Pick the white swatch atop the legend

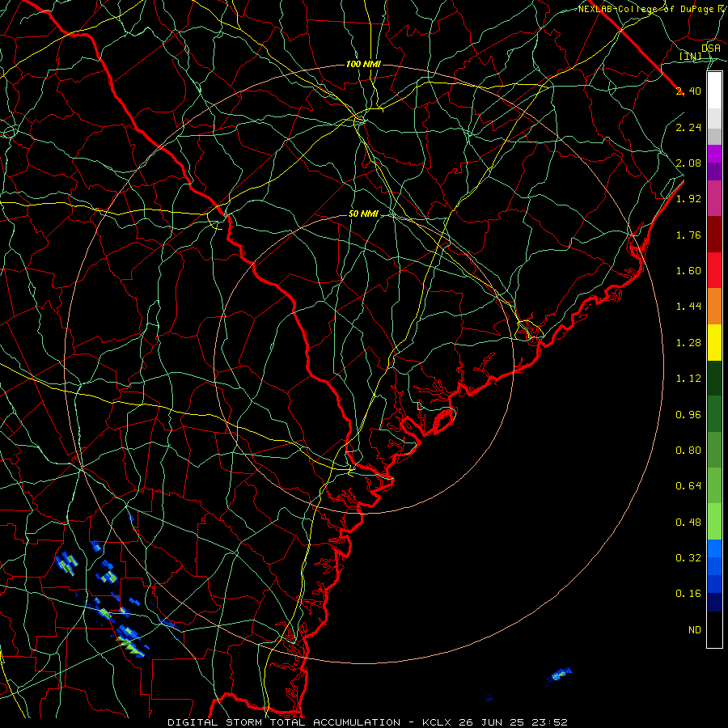(x=714, y=91)
